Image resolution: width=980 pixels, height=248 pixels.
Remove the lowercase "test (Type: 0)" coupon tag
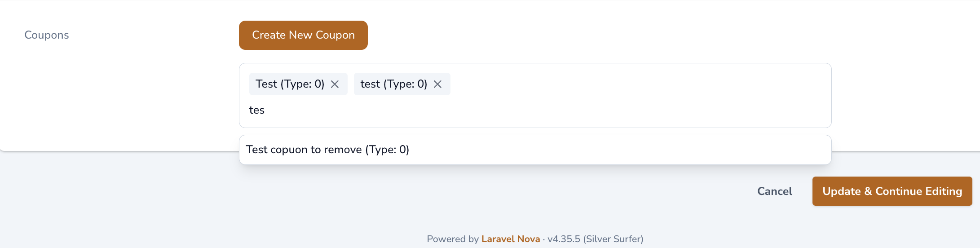pos(437,84)
